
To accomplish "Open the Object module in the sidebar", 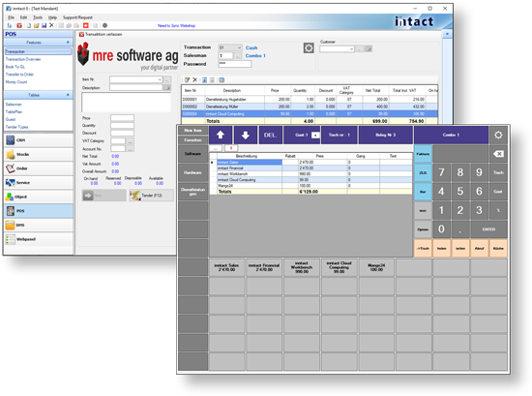I will pos(39,197).
